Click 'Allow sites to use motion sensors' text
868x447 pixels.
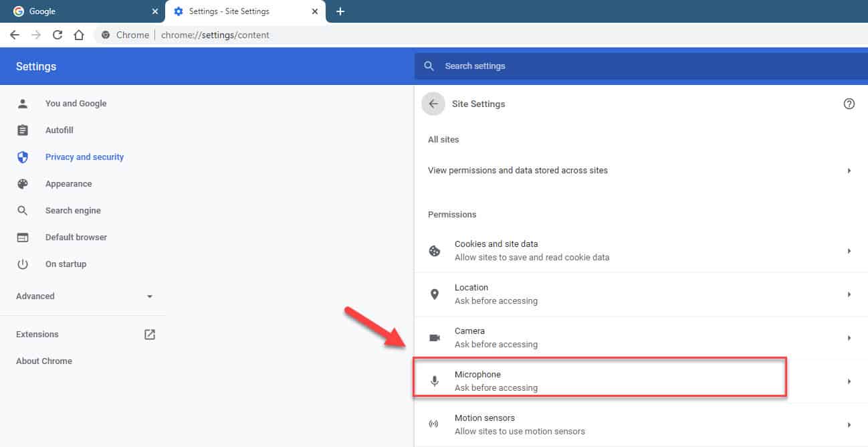pos(520,432)
